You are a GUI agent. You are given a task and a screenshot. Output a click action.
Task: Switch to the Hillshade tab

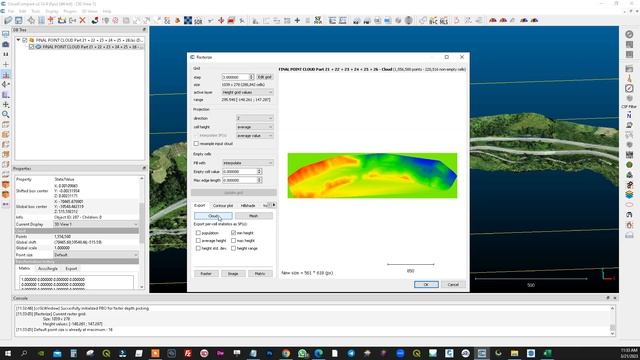[248, 206]
